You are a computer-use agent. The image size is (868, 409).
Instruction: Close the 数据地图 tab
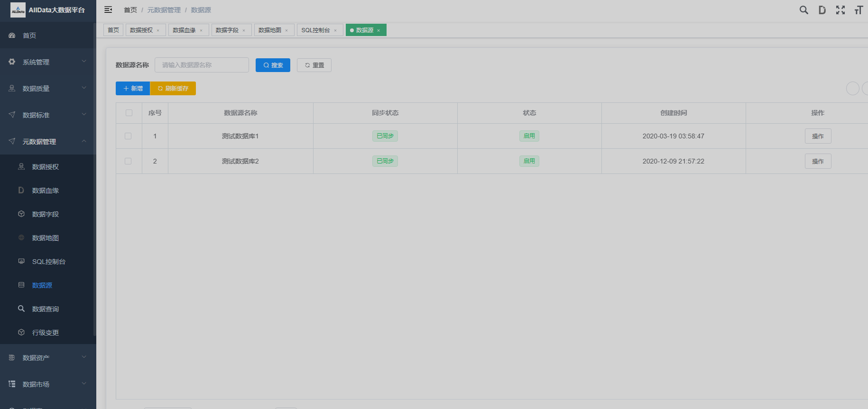pyautogui.click(x=286, y=30)
